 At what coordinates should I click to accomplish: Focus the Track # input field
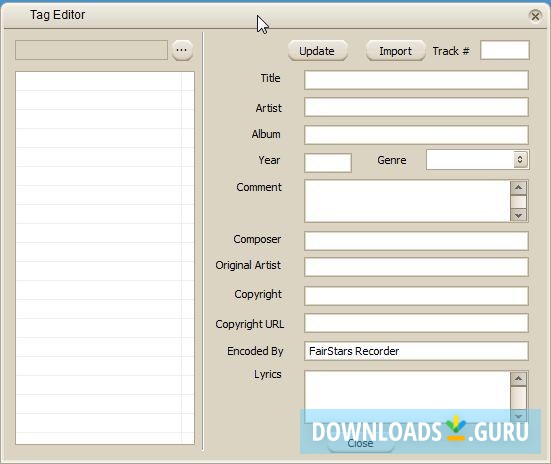click(x=505, y=50)
